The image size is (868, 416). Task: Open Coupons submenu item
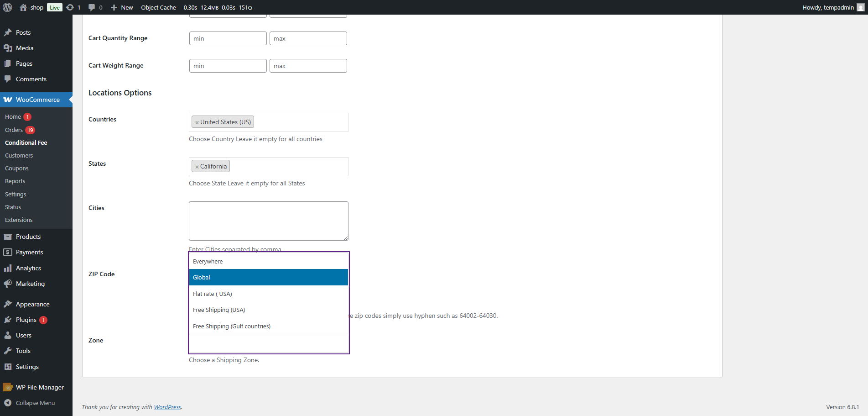tap(16, 169)
